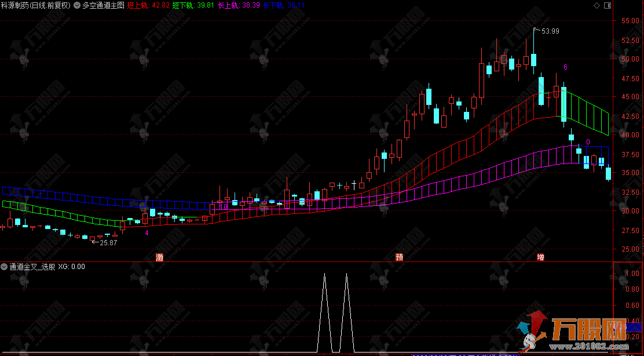
Task: Open the 多空通道主图 indicator dropdown arrow
Action: [x=76, y=6]
